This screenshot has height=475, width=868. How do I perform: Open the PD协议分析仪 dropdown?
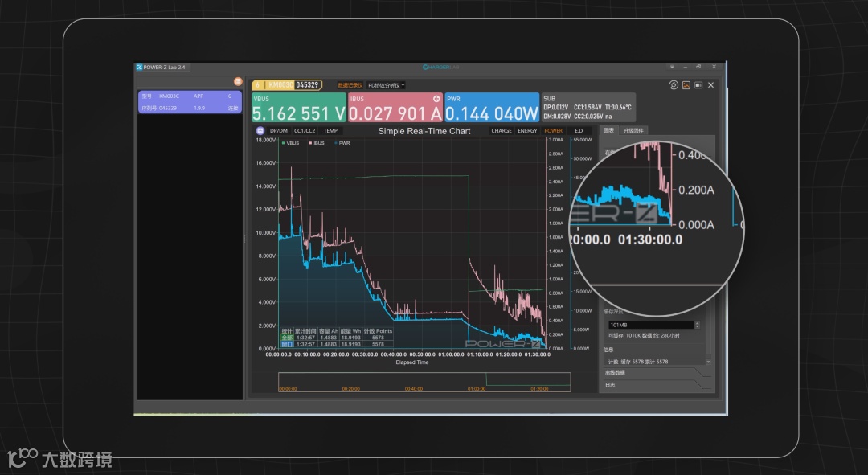387,85
